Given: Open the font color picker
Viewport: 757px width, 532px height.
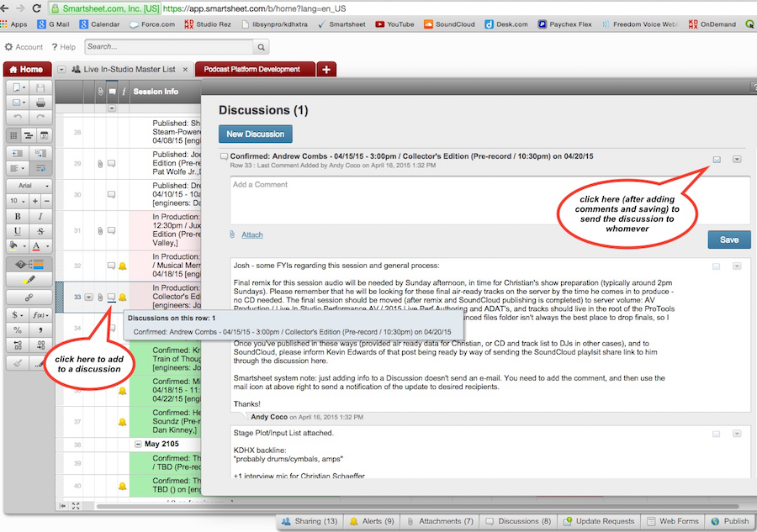Looking at the screenshot, I should [38, 246].
